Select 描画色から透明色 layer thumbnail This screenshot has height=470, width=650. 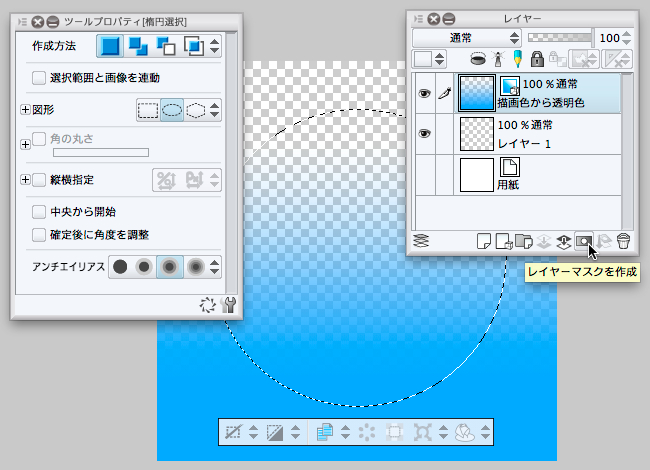point(477,93)
